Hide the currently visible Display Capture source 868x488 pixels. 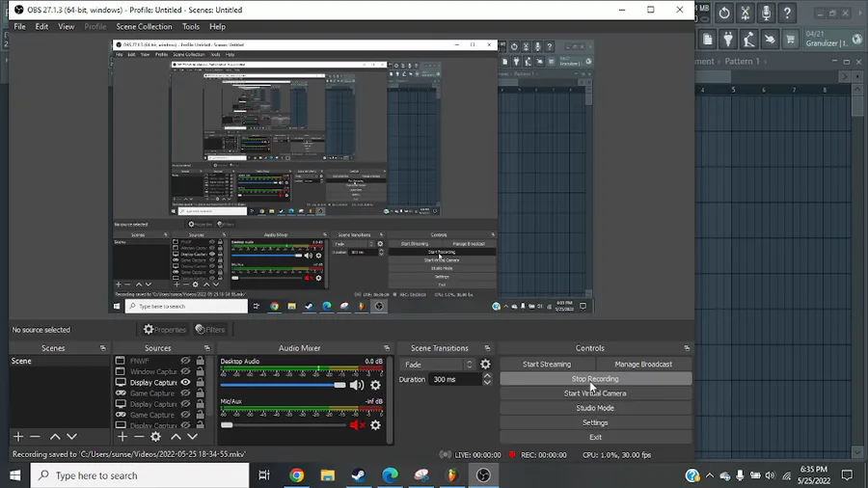pos(185,382)
